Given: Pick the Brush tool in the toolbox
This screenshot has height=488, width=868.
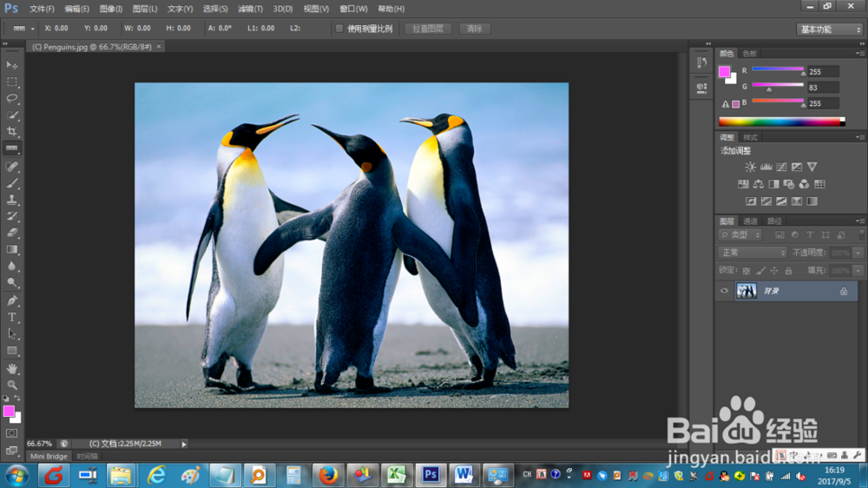Looking at the screenshot, I should coord(12,182).
